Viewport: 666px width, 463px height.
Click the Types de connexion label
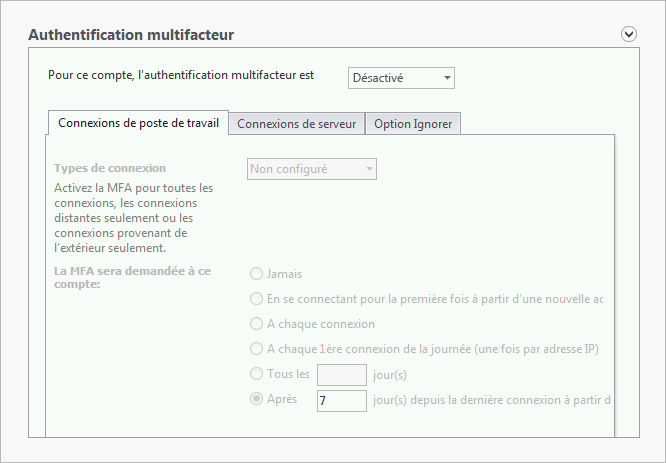pyautogui.click(x=110, y=168)
